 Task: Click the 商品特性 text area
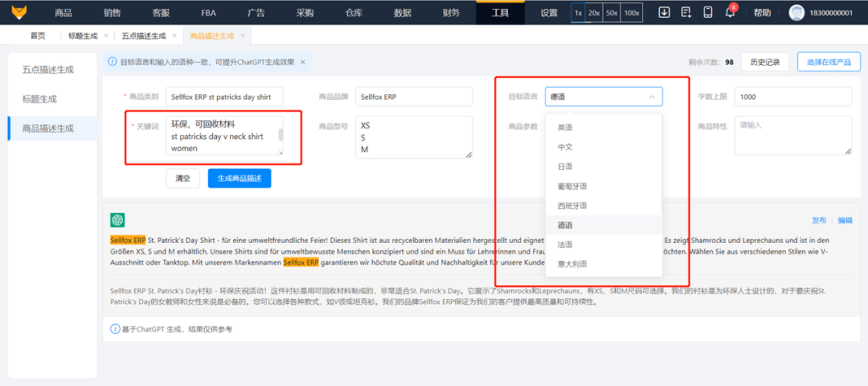793,135
